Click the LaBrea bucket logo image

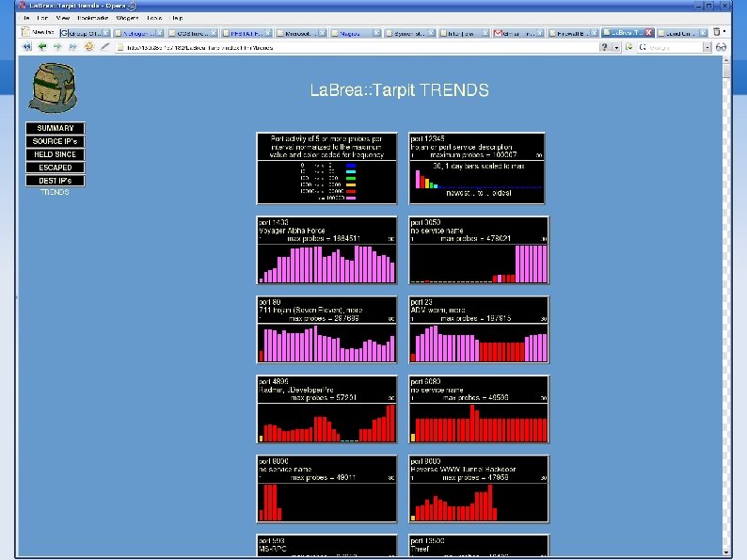(54, 88)
